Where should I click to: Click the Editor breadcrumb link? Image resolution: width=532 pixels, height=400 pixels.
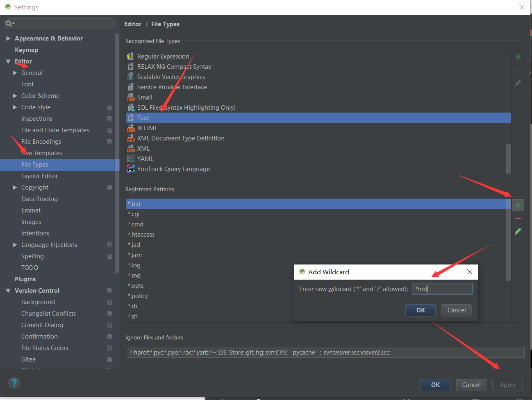[x=133, y=24]
